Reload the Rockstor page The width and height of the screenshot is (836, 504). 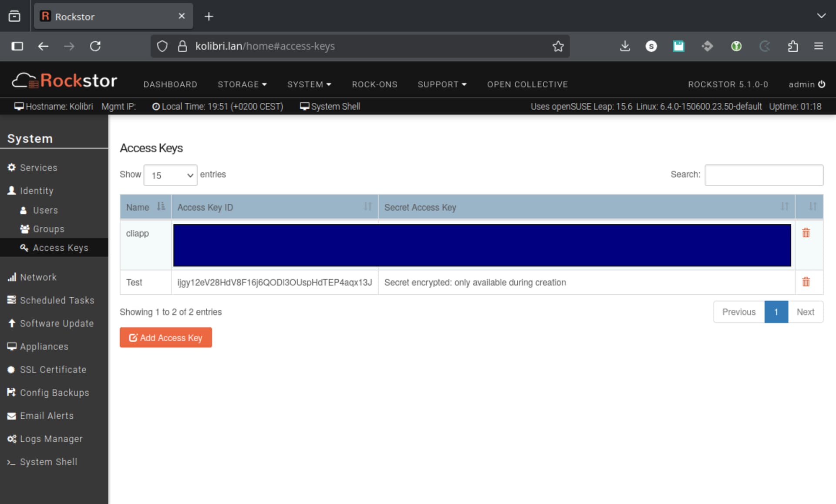95,46
